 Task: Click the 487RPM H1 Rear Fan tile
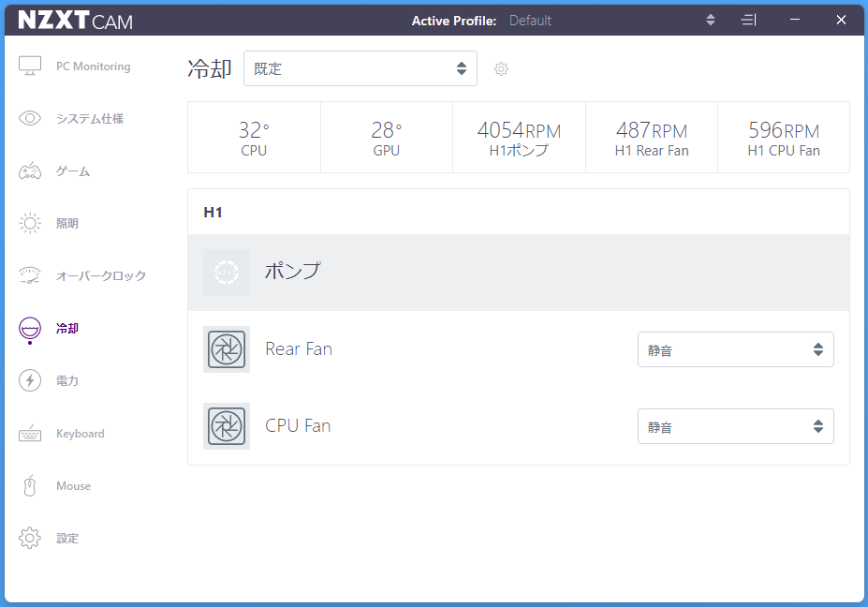pos(652,138)
